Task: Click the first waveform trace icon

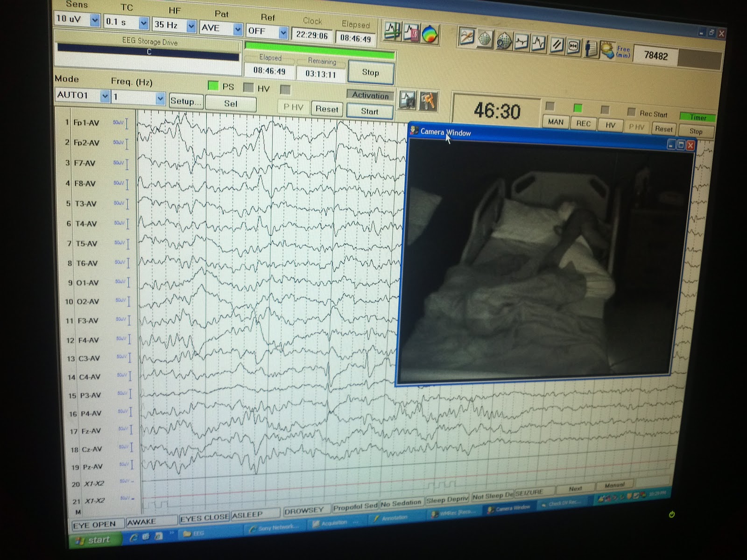Action: 521,42
